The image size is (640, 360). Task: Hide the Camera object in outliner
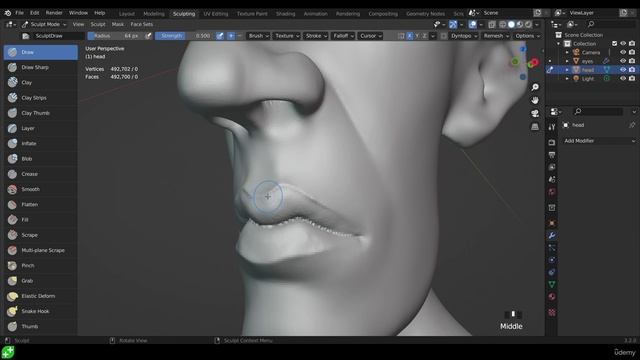(623, 52)
